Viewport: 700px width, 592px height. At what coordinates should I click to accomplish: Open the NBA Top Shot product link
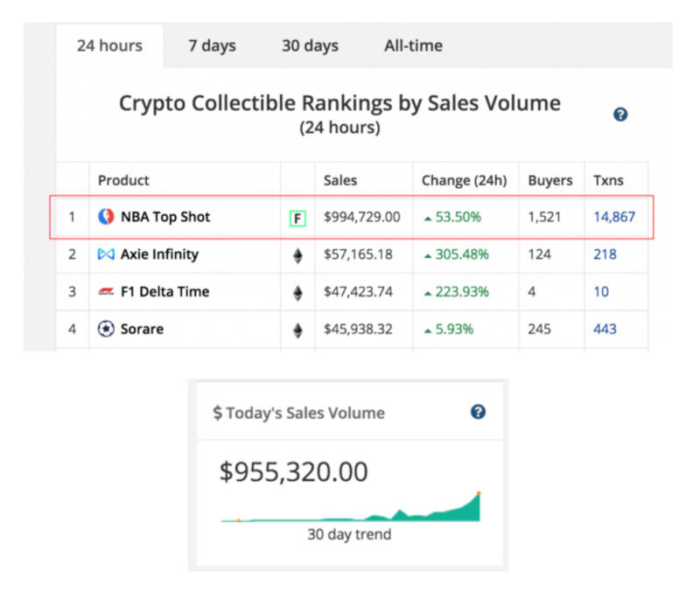coord(165,217)
